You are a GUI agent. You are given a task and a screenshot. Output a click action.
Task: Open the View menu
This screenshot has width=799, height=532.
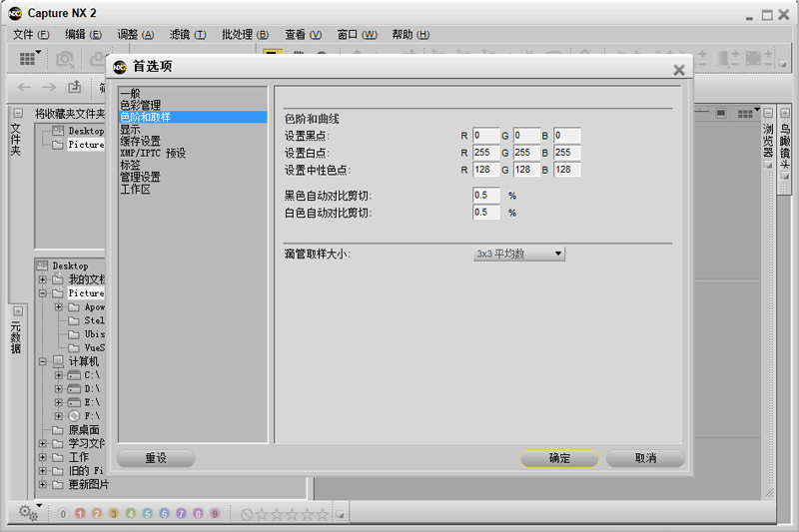[304, 35]
